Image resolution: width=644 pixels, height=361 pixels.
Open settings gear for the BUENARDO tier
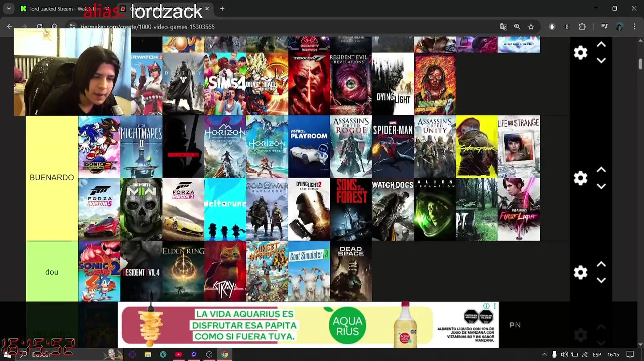tap(581, 178)
